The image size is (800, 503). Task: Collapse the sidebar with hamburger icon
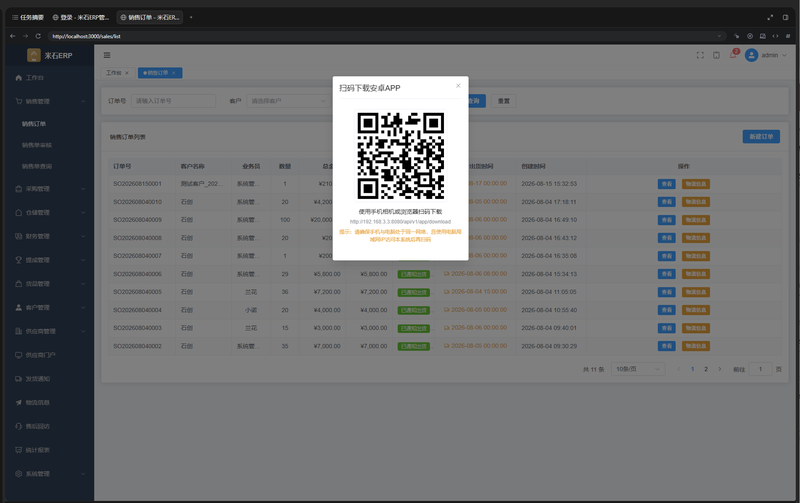pos(107,55)
